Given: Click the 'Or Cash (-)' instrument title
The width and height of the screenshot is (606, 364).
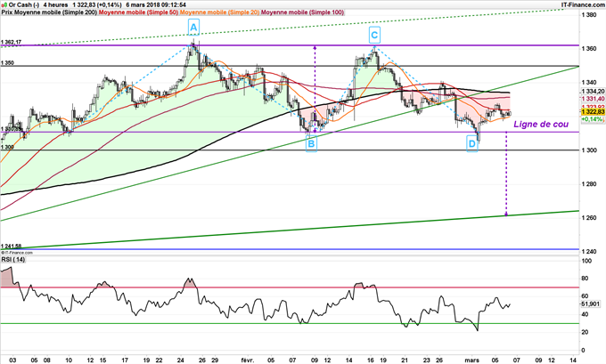Looking at the screenshot, I should tap(24, 5).
